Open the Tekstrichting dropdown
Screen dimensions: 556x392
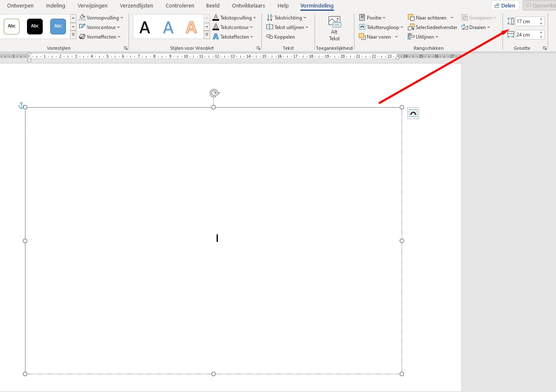click(x=286, y=18)
